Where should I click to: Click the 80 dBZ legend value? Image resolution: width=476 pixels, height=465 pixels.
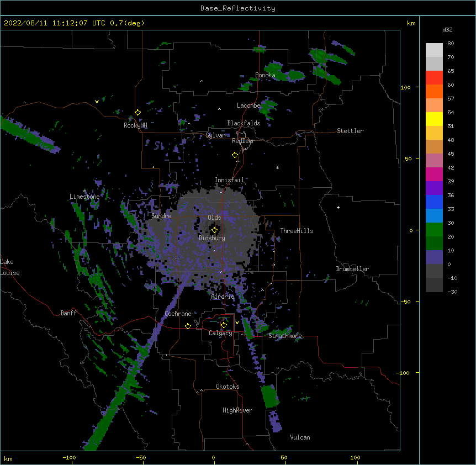(x=451, y=44)
